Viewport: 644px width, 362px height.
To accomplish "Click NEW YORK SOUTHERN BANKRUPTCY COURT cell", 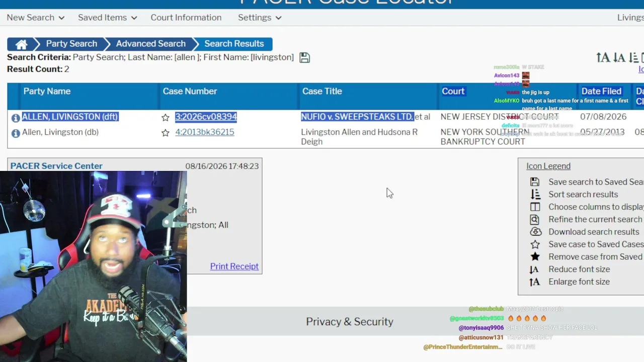I will pyautogui.click(x=485, y=137).
